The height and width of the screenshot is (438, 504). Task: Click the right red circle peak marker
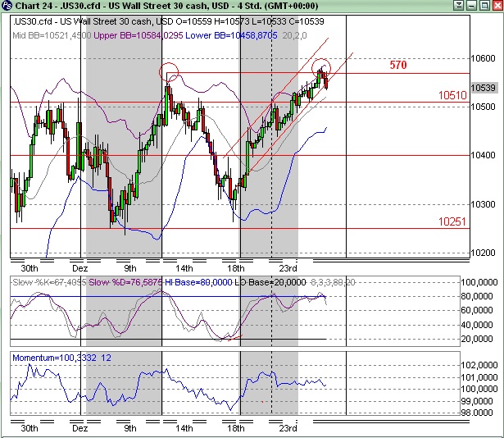(321, 66)
